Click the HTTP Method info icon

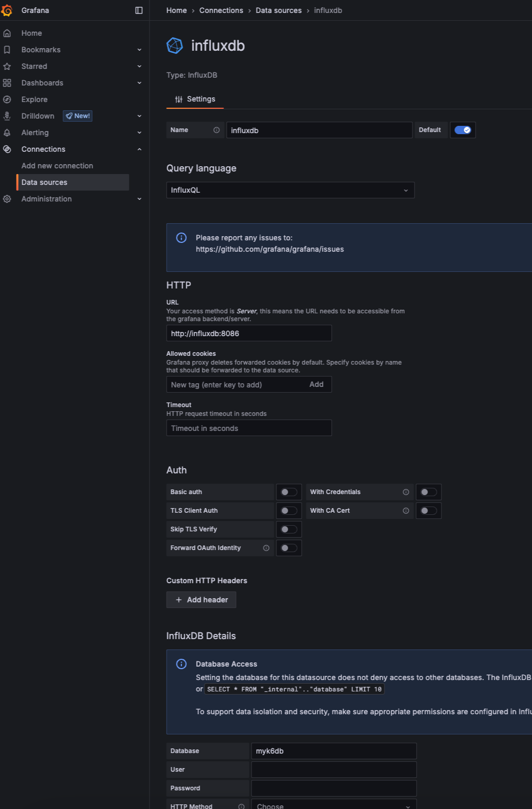241,806
